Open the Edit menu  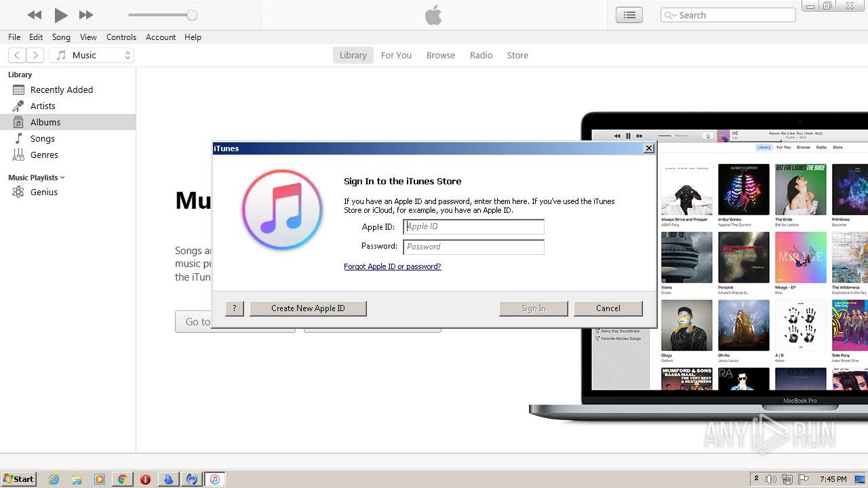36,37
